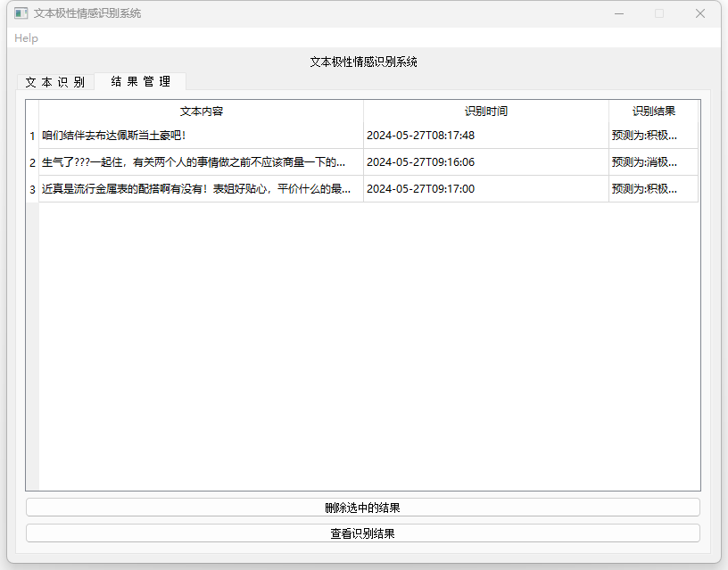The width and height of the screenshot is (728, 570).
Task: Select row number 2 header
Action: tap(32, 163)
